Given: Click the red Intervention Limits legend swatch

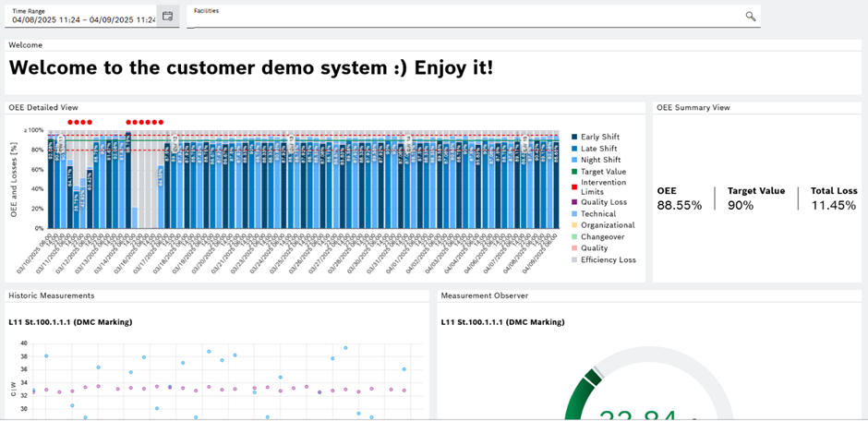Looking at the screenshot, I should [574, 186].
